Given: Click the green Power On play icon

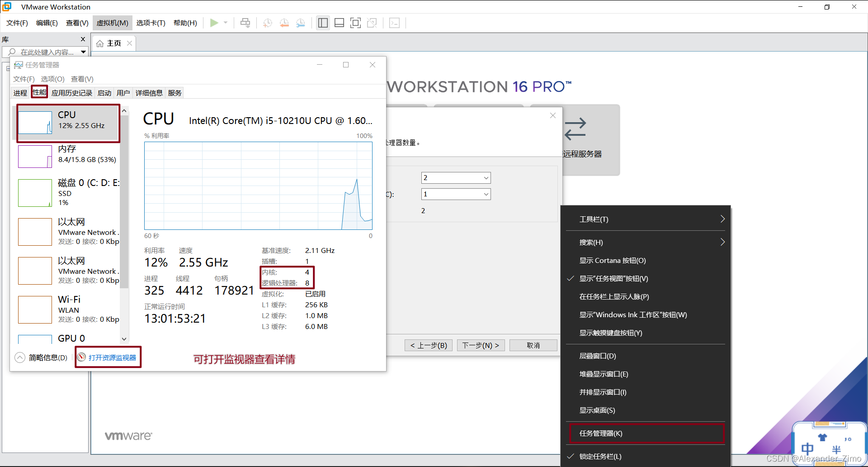Looking at the screenshot, I should [x=214, y=23].
